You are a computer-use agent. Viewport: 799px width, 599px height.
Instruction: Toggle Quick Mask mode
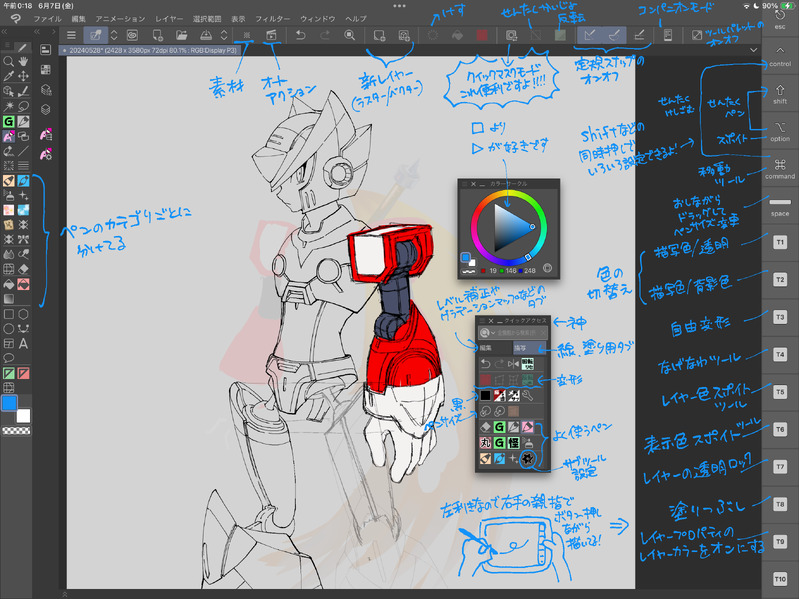click(x=511, y=35)
